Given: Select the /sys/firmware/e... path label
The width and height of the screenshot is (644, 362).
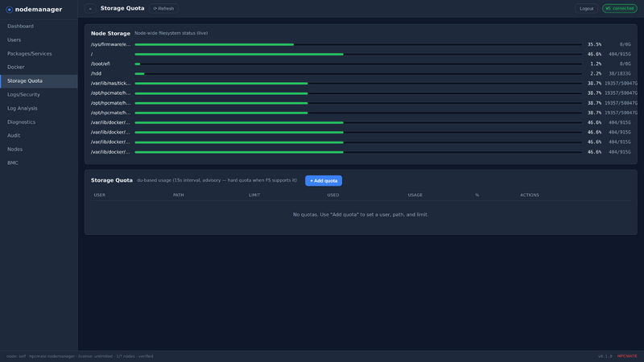Looking at the screenshot, I should point(110,44).
